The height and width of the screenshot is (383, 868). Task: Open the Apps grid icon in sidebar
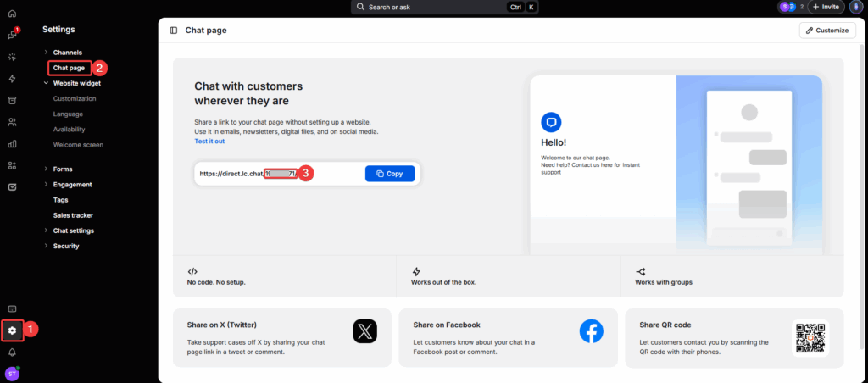tap(12, 165)
